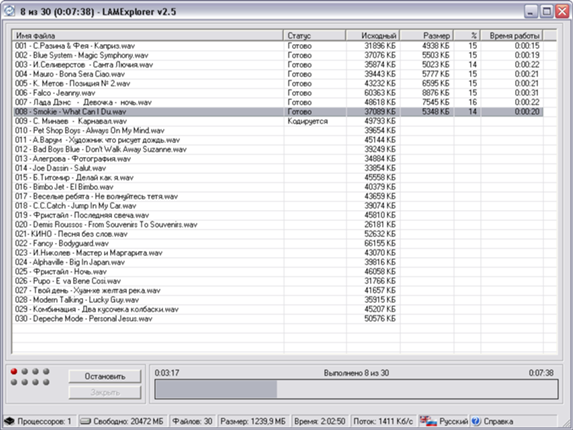Select row 023 - И.Николев - Мастер и Маргарита.wav

tap(278, 253)
